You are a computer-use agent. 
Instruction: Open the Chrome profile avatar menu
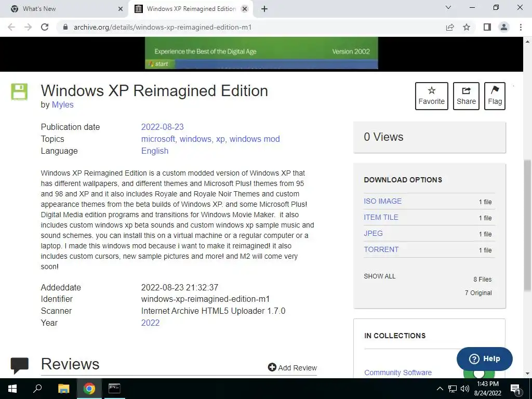tap(504, 27)
